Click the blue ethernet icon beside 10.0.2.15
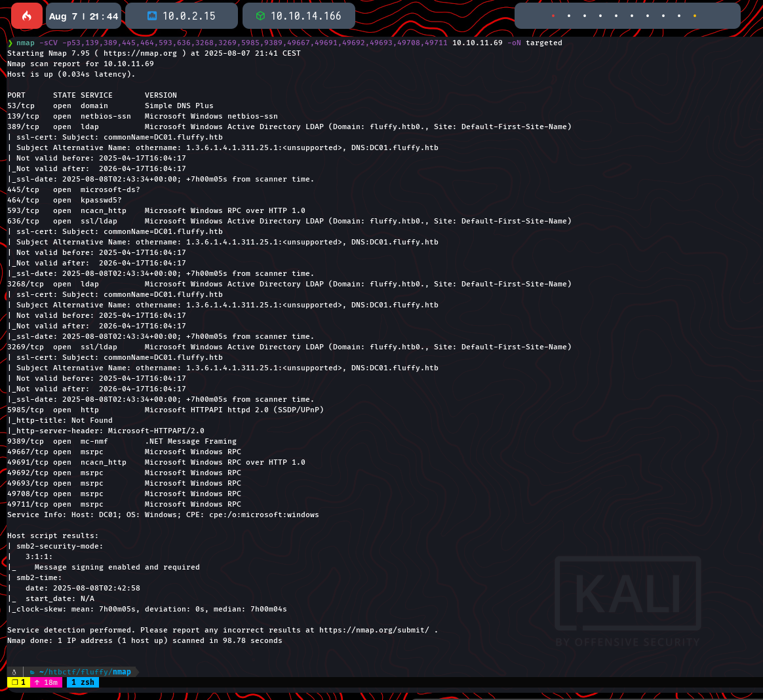 152,16
